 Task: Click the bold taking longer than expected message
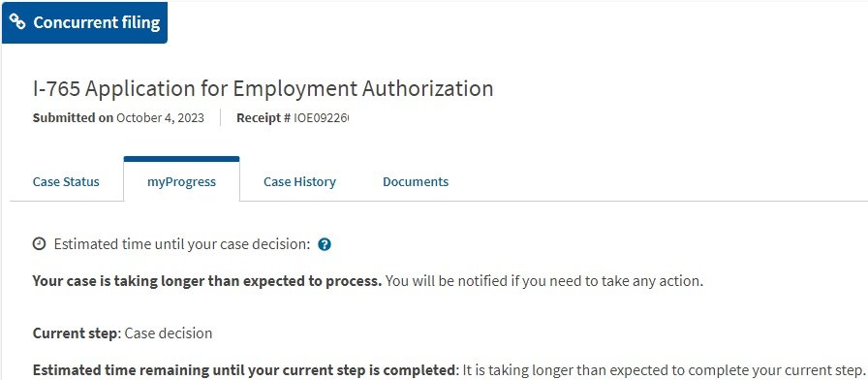(x=207, y=281)
